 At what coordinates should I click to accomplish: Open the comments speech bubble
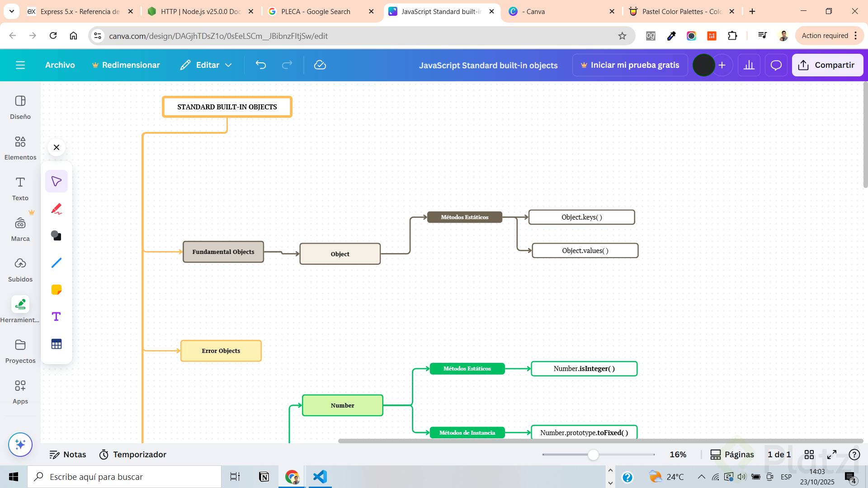click(x=776, y=65)
